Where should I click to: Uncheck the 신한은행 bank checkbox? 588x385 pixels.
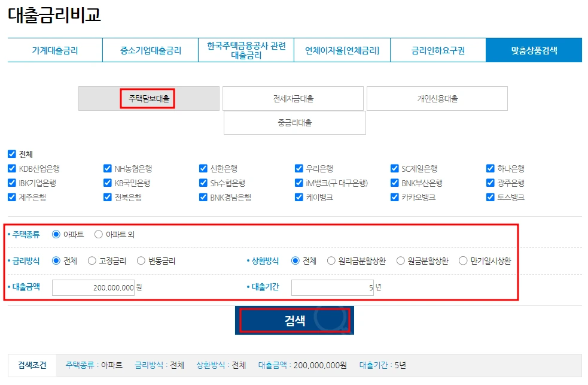(202, 168)
